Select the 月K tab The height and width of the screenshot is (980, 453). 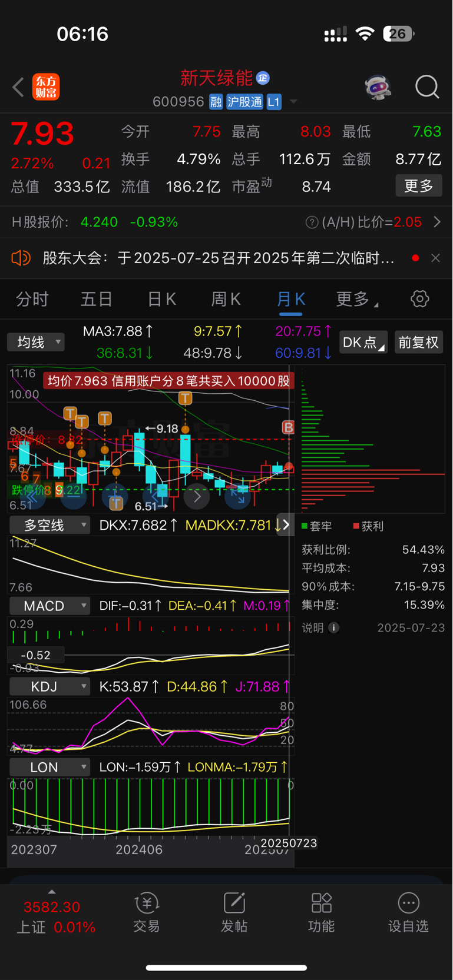click(290, 299)
